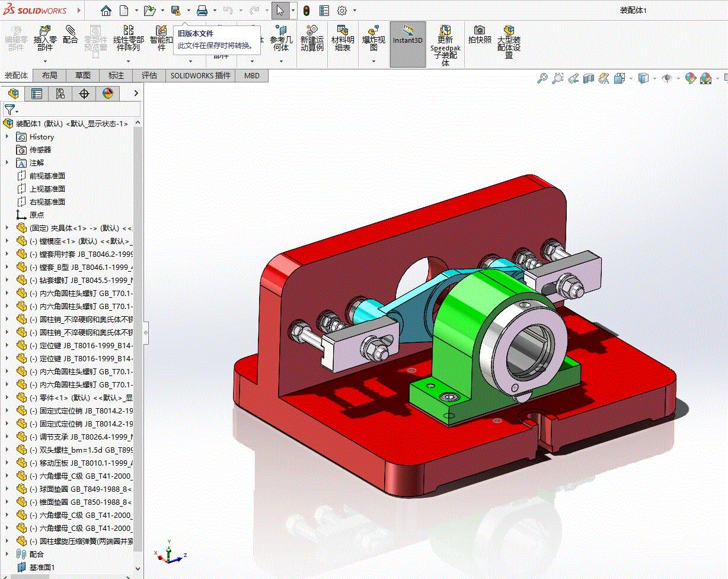The width and height of the screenshot is (728, 579).
Task: Open File Properties list icon
Action: point(324,11)
